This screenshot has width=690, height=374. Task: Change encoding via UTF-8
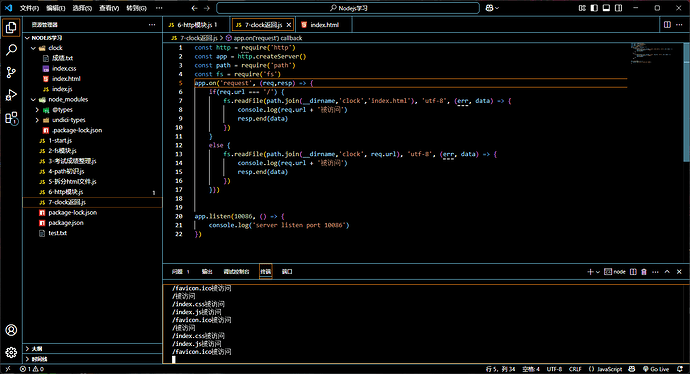[x=554, y=369]
